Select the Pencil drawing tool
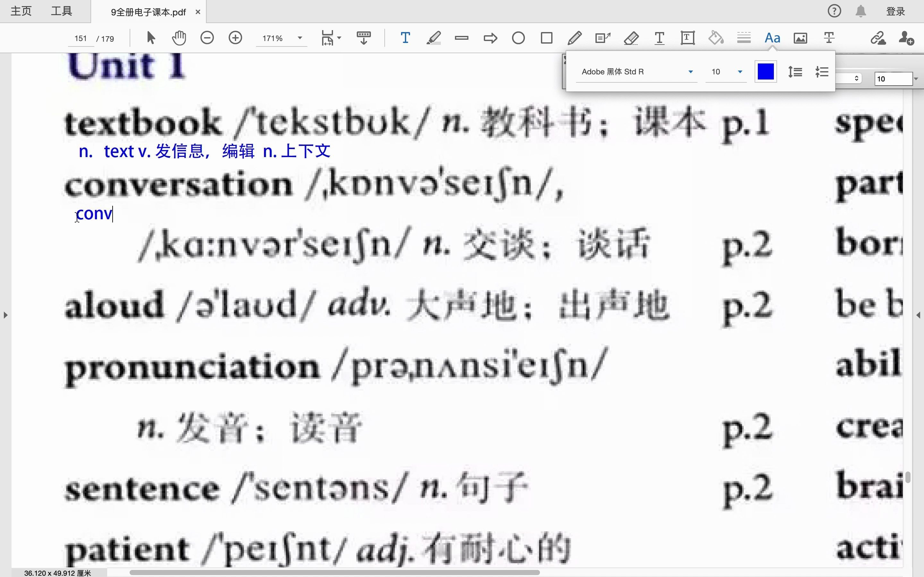The width and height of the screenshot is (924, 577). click(575, 38)
